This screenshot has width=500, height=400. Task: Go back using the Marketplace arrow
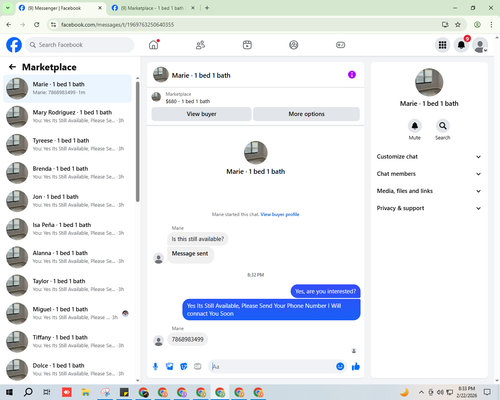12,67
